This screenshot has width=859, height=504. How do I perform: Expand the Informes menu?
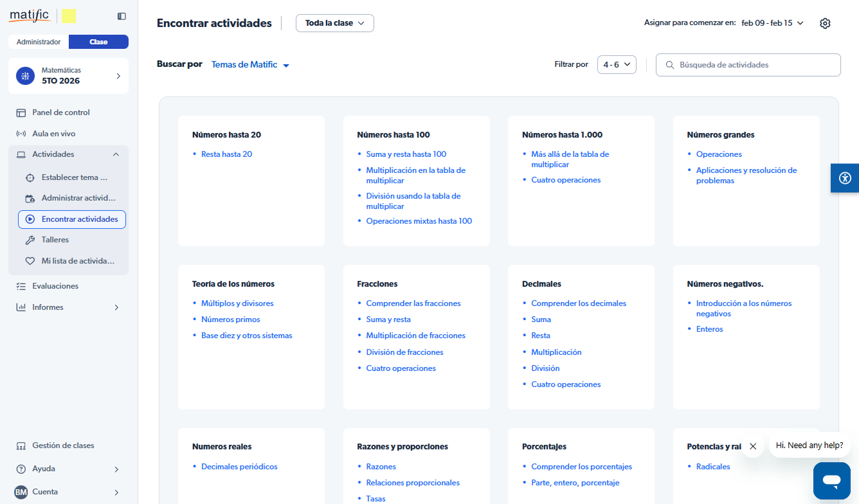click(x=116, y=307)
